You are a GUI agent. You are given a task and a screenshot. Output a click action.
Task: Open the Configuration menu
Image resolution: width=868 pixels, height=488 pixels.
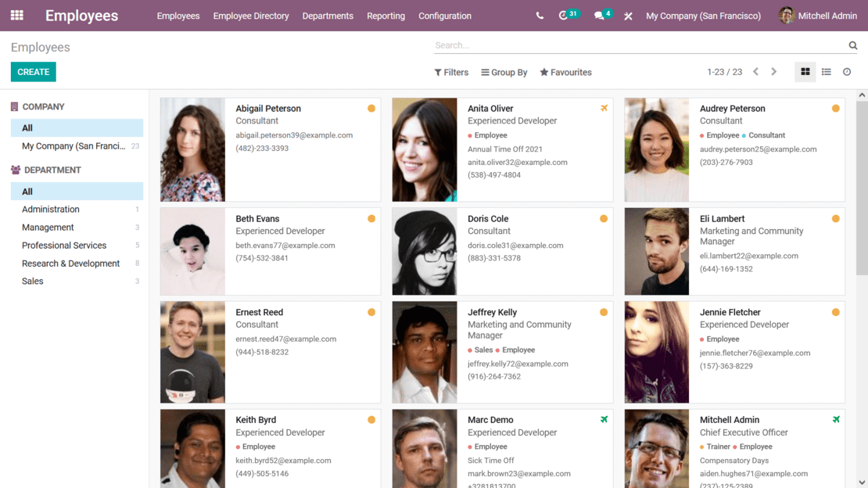pyautogui.click(x=445, y=16)
